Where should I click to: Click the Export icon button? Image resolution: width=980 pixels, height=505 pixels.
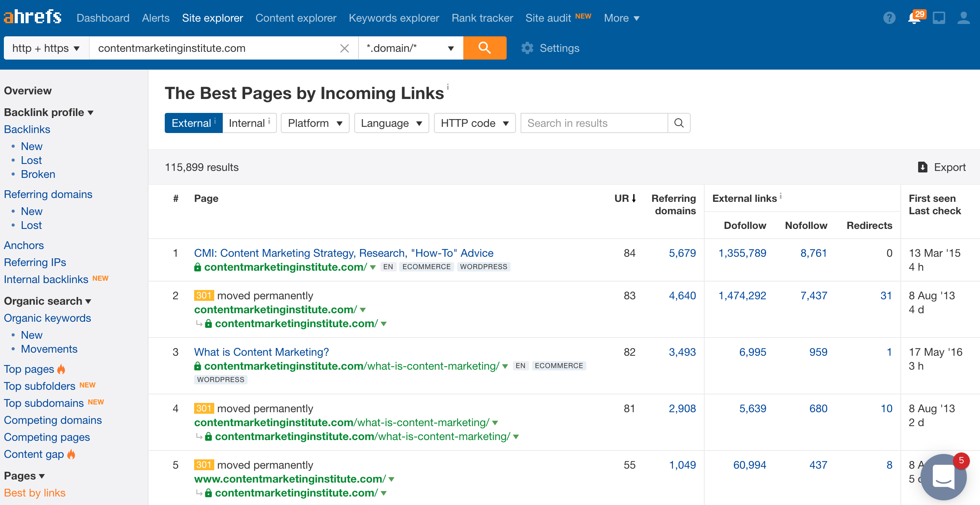pyautogui.click(x=923, y=167)
